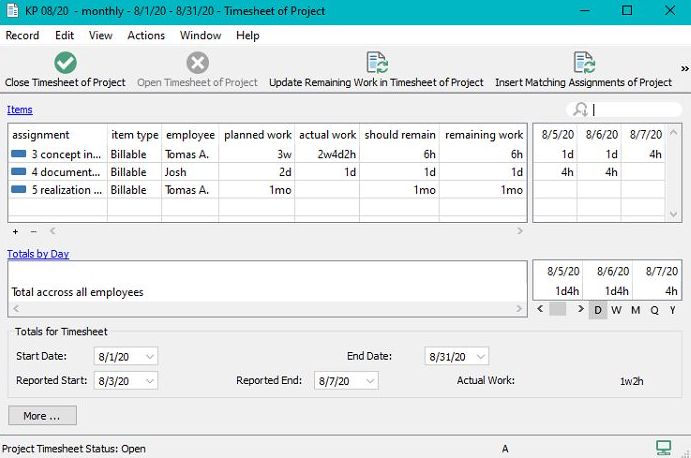Viewport: 691px width, 458px height.
Task: Click the More ... button
Action: 42,415
